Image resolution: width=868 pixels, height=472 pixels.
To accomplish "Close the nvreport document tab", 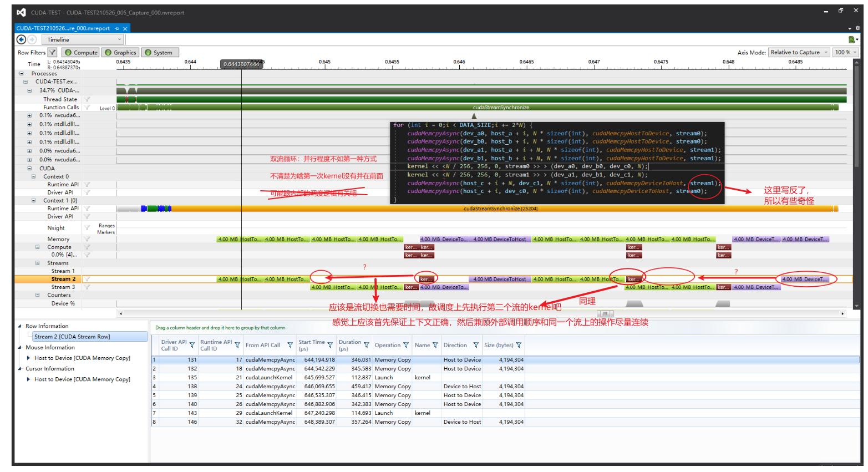I will point(125,28).
